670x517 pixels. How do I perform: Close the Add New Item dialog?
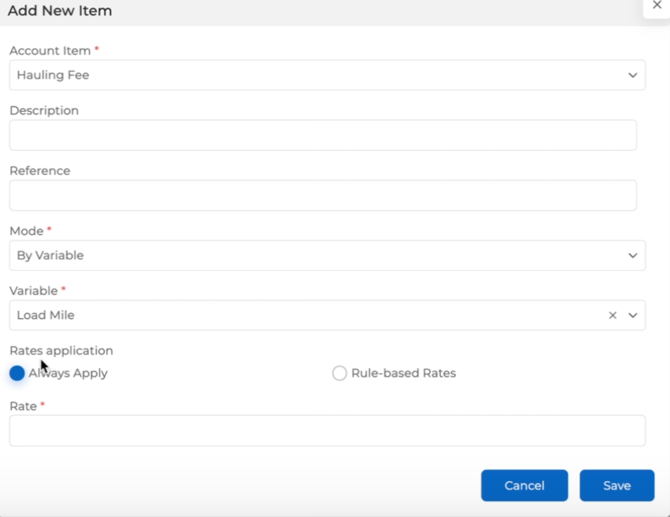pos(657,6)
